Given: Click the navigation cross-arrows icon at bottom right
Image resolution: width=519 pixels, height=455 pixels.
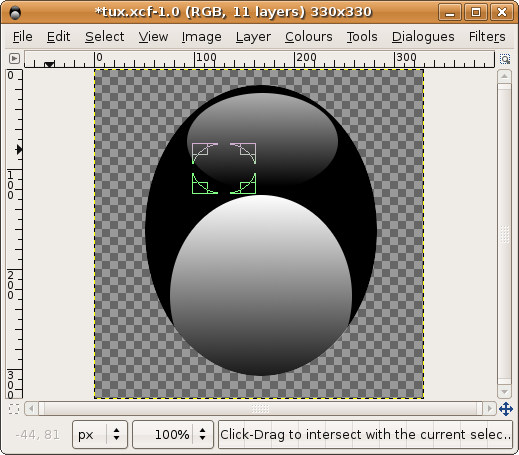Looking at the screenshot, I should click(505, 409).
